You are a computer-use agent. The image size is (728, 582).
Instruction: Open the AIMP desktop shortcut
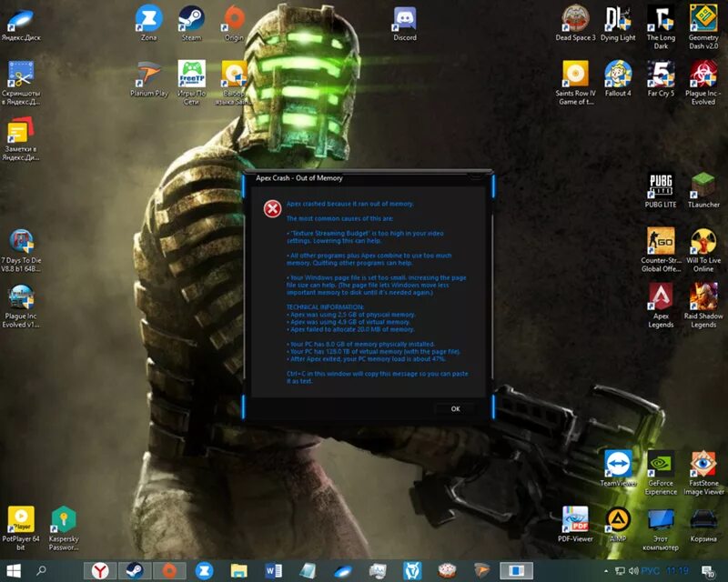pos(618,525)
